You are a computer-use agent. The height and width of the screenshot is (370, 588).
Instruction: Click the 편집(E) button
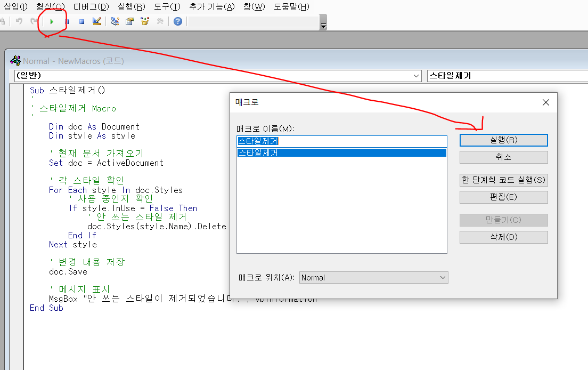tap(504, 197)
